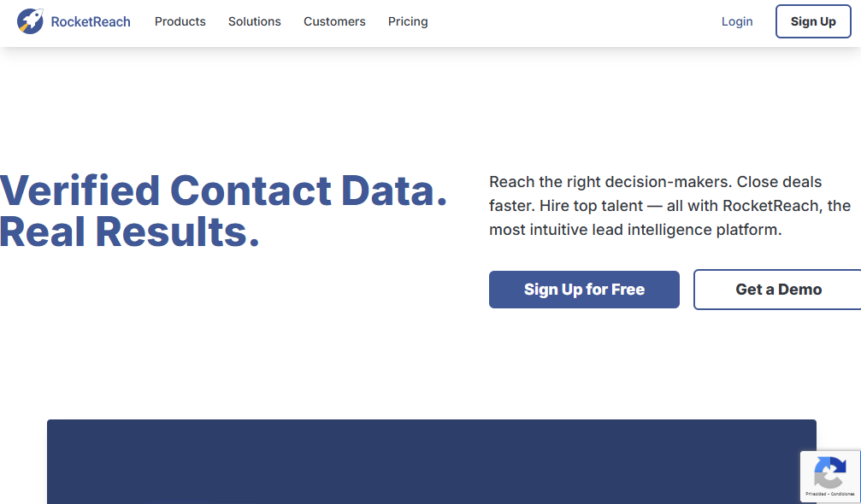Click the 'Real Results.' headline line
Viewport: 861px width, 504px height.
click(x=129, y=231)
